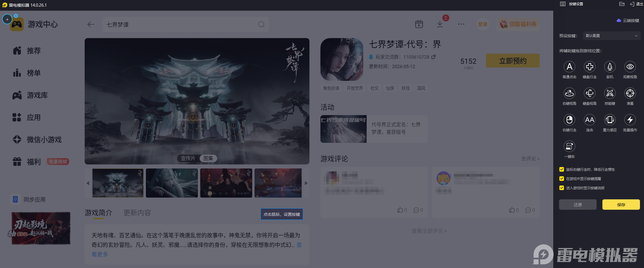
Task: Choose the 右键行走 mouse icon
Action: (569, 120)
